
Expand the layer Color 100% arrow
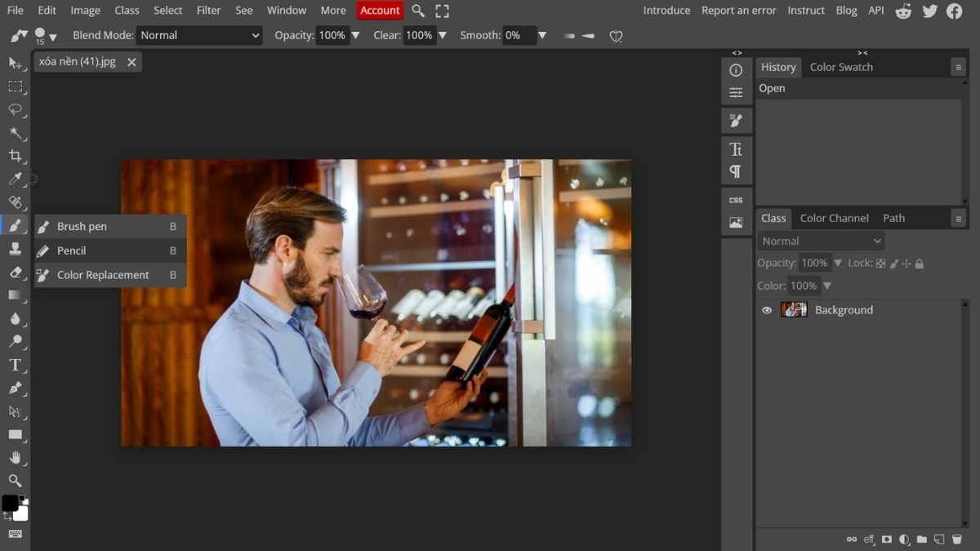point(827,286)
